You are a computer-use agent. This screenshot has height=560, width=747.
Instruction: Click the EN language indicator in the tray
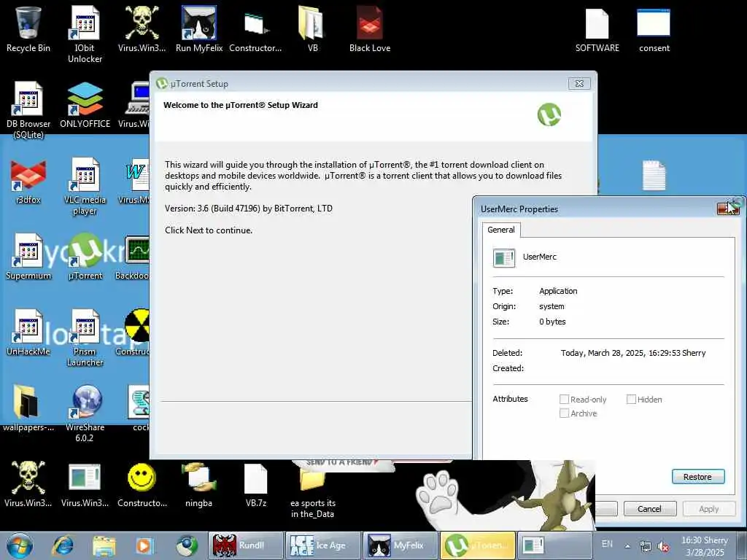pos(607,544)
